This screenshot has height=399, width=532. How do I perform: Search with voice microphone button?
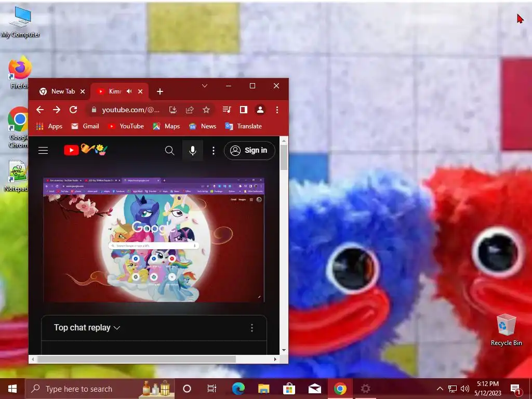(192, 150)
